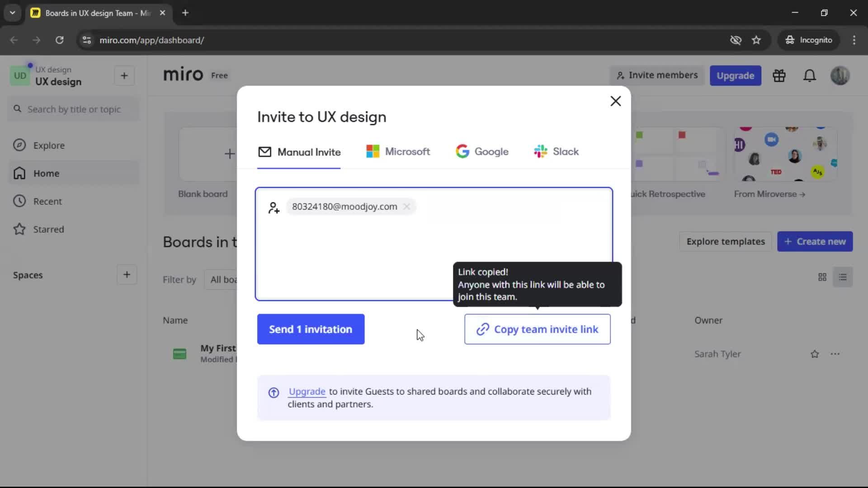Click the Blank board plus thumbnail
Screen dimensions: 868x488
(208, 154)
